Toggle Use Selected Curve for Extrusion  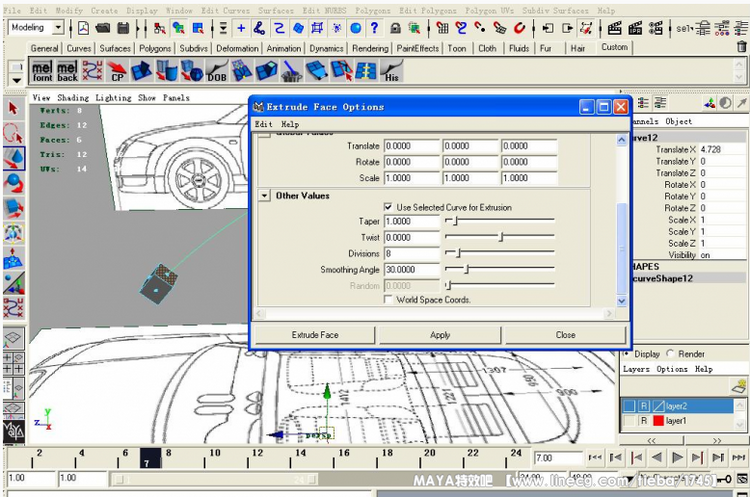[x=388, y=207]
